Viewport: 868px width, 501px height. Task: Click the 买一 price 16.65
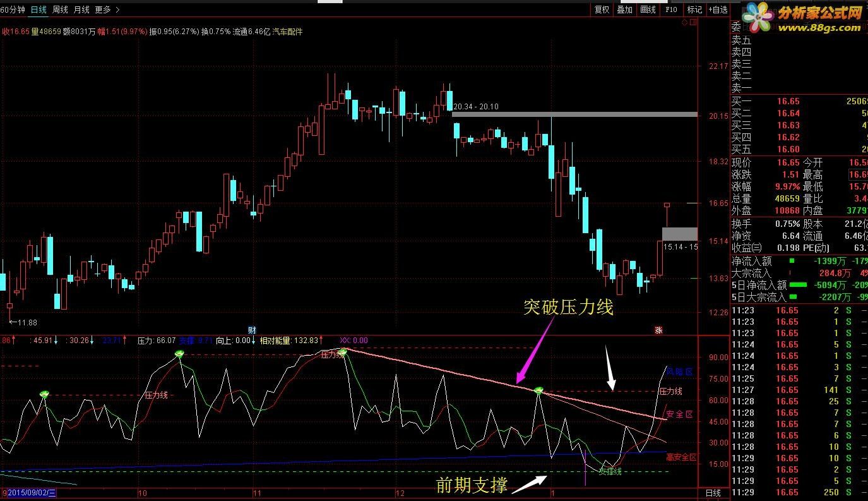(788, 102)
